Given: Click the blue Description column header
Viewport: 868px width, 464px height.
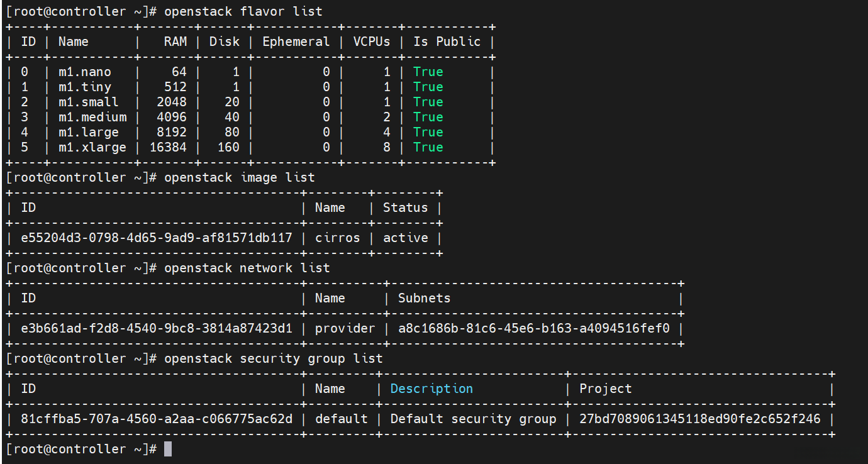Looking at the screenshot, I should [432, 389].
